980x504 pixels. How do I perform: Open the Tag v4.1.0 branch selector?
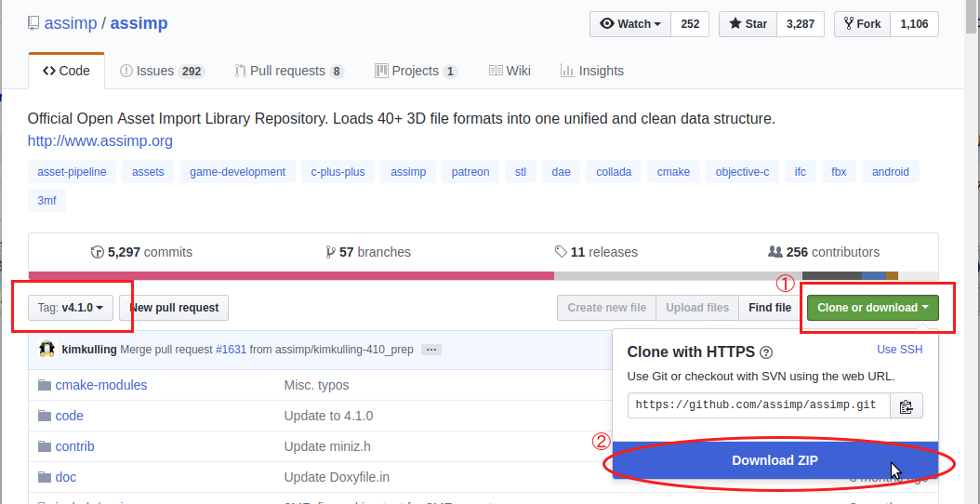[x=71, y=308]
